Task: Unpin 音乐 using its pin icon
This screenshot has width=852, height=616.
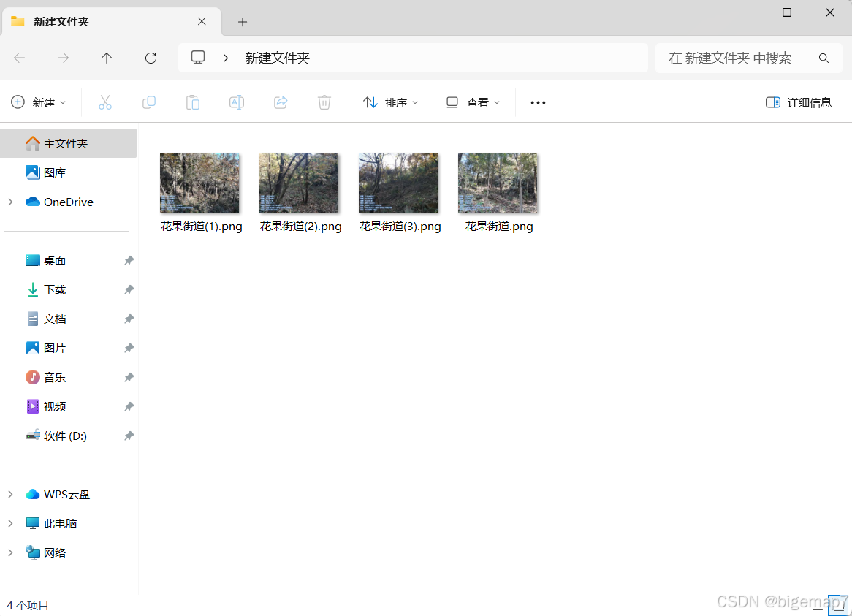Action: 129,378
